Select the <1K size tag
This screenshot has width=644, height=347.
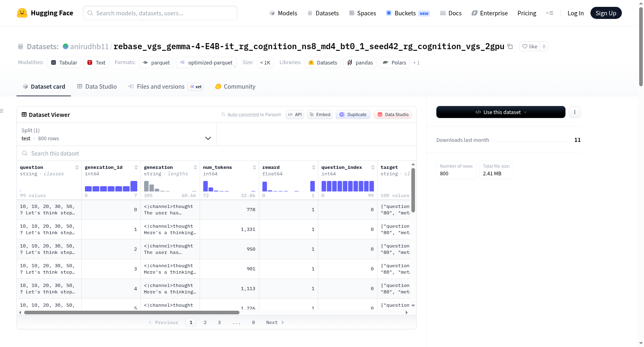point(265,62)
